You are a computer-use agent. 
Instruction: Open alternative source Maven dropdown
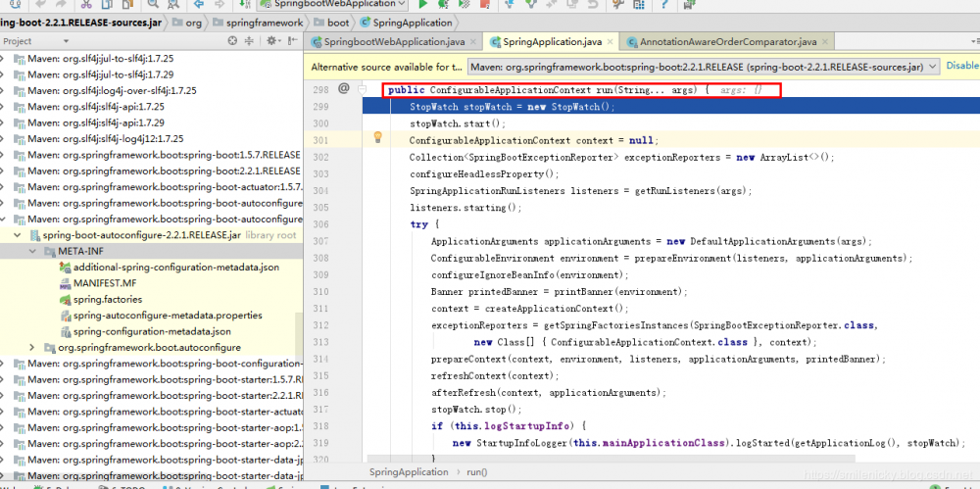703,66
